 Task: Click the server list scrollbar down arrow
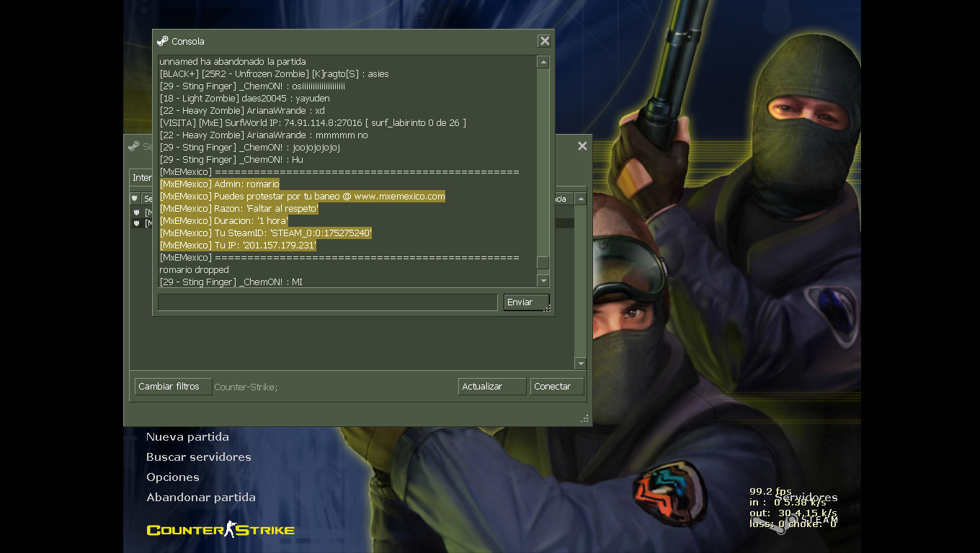[580, 364]
